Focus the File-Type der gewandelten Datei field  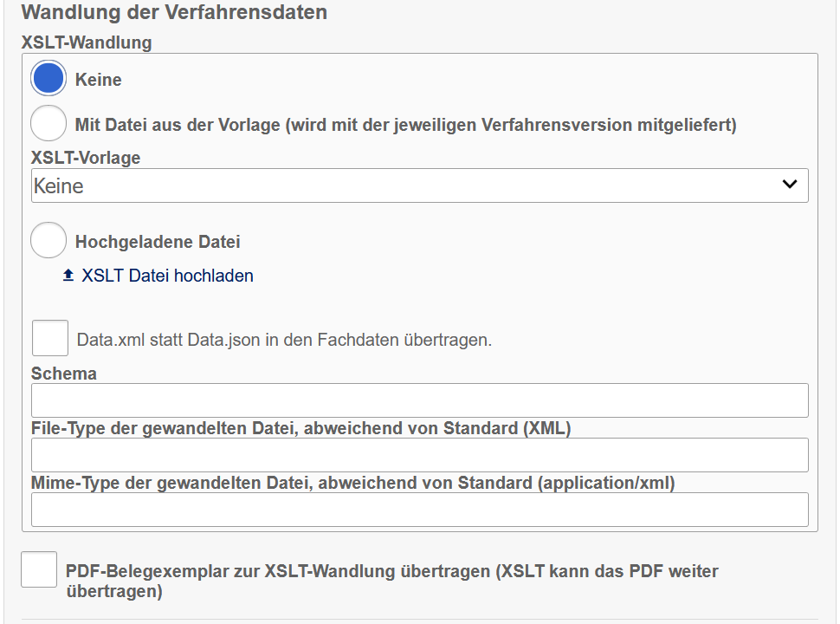click(419, 454)
